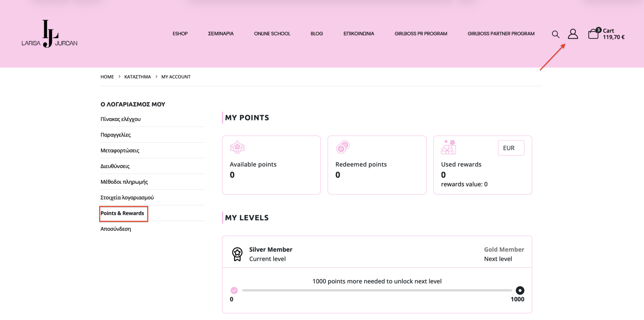This screenshot has width=644, height=320.
Task: Open the user account icon
Action: point(573,34)
